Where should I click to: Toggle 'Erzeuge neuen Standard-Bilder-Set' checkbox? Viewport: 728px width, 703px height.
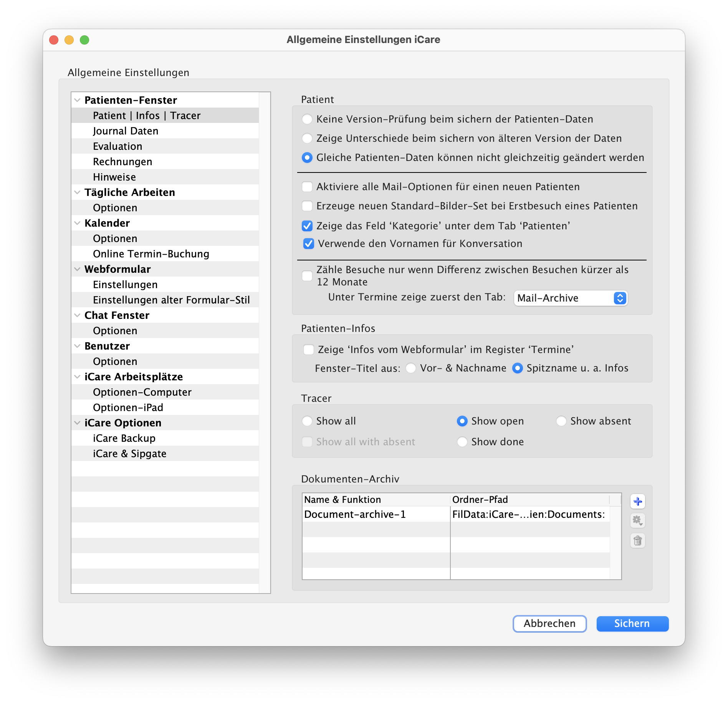pos(307,206)
